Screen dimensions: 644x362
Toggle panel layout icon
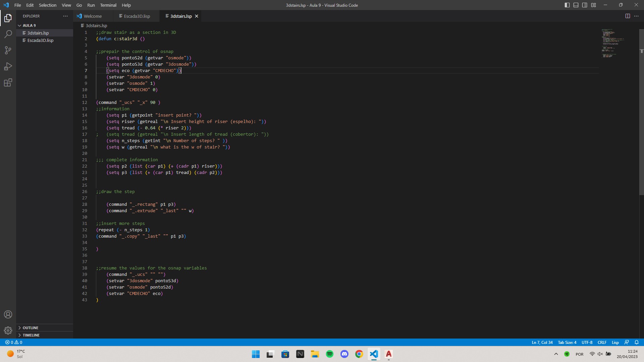point(576,5)
